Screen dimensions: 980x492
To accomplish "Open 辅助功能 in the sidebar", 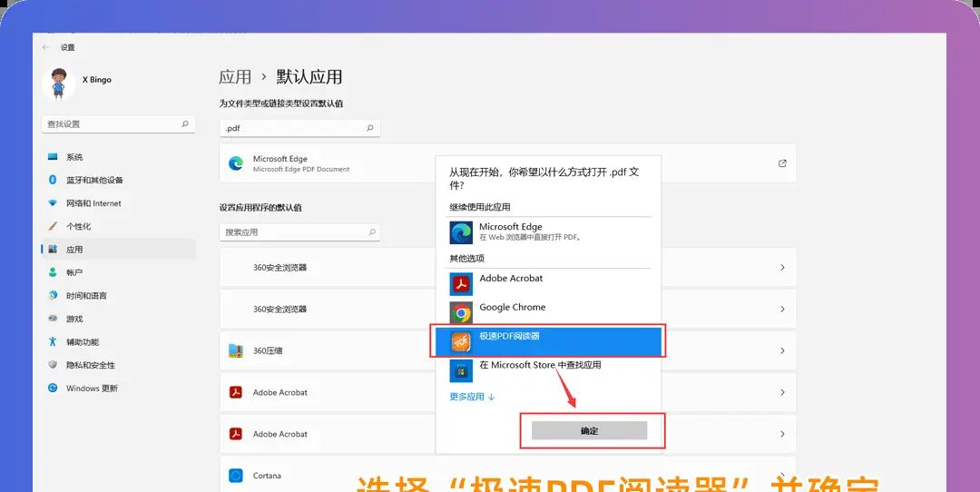I will [119, 342].
